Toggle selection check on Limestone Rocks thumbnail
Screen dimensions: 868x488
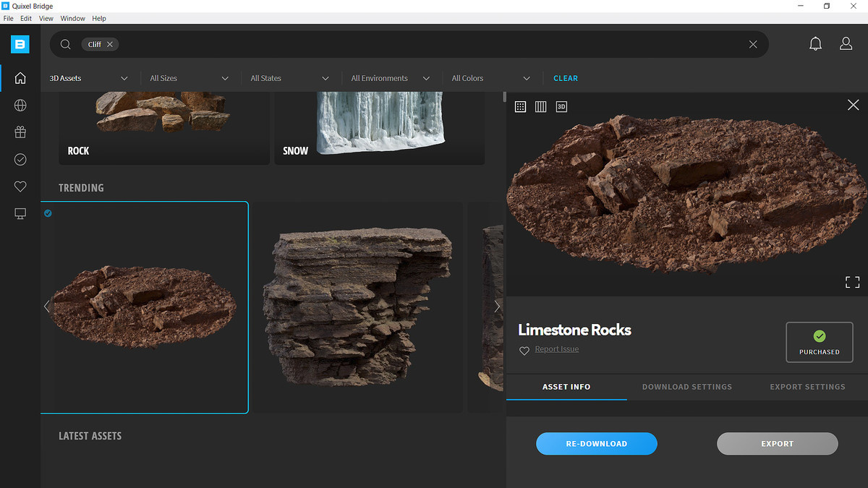coord(48,213)
